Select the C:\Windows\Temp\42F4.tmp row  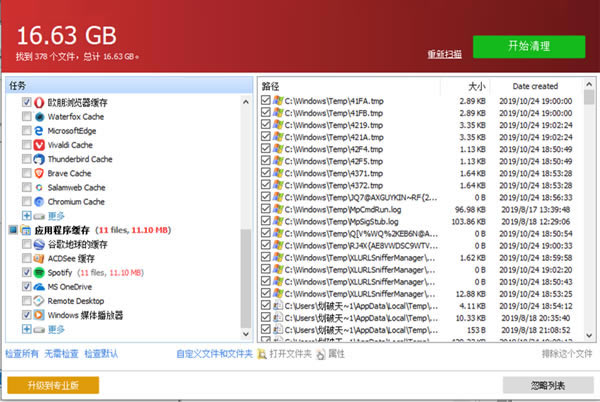[418, 149]
